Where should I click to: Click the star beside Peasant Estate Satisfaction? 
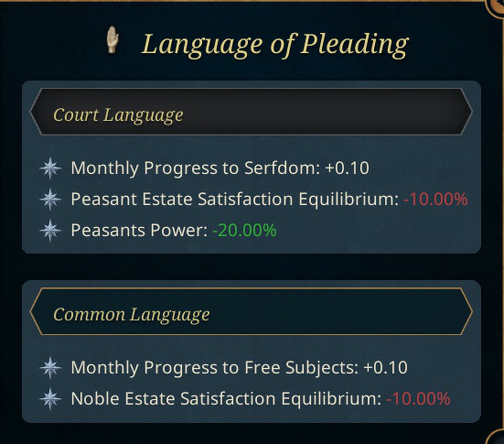point(50,199)
